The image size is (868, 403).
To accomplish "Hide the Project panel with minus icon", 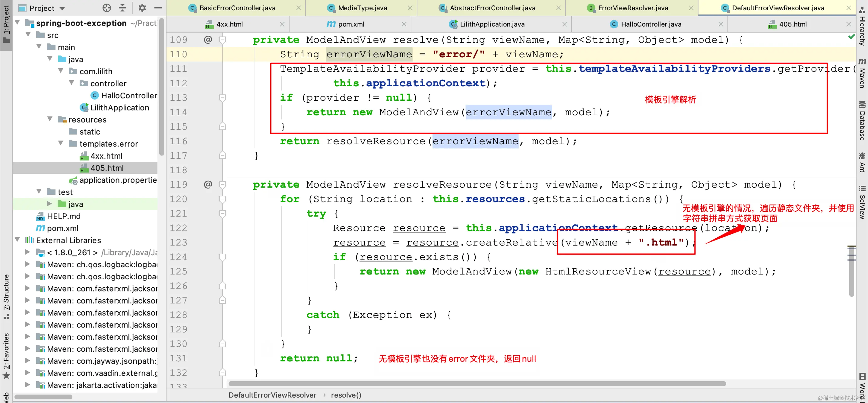I will pos(158,8).
